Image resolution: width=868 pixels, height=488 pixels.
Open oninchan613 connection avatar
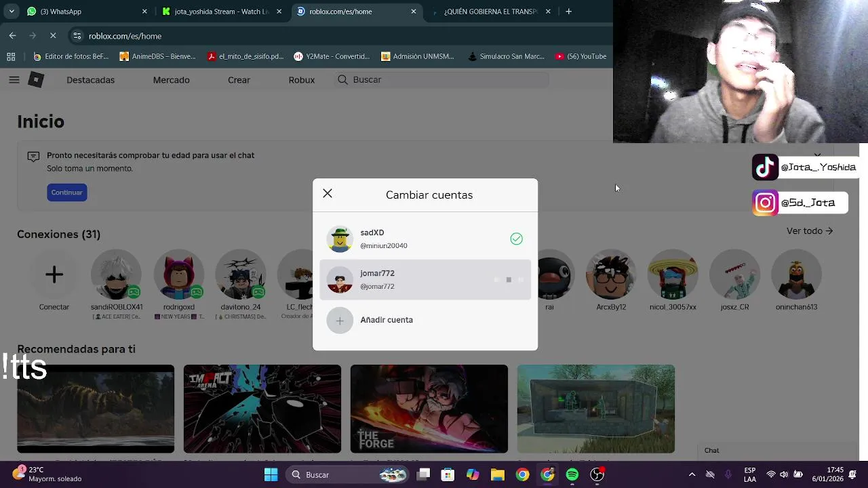797,274
